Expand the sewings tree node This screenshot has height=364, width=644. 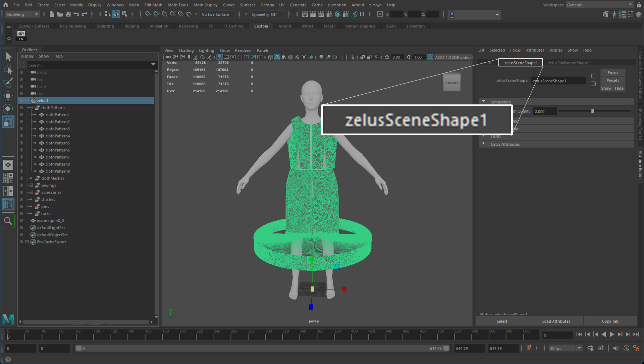(x=31, y=186)
